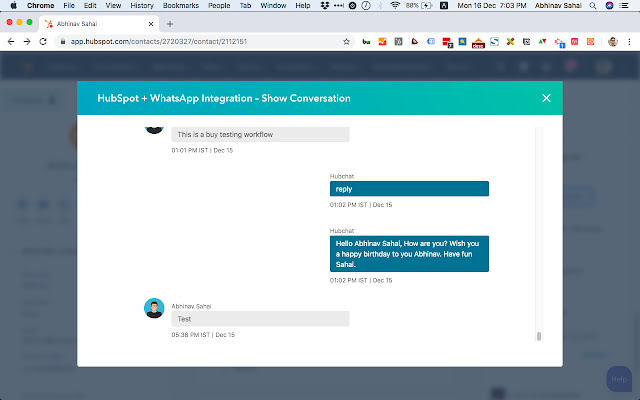640x400 pixels.
Task: Click the Dropbox menu bar icon
Action: click(325, 5)
